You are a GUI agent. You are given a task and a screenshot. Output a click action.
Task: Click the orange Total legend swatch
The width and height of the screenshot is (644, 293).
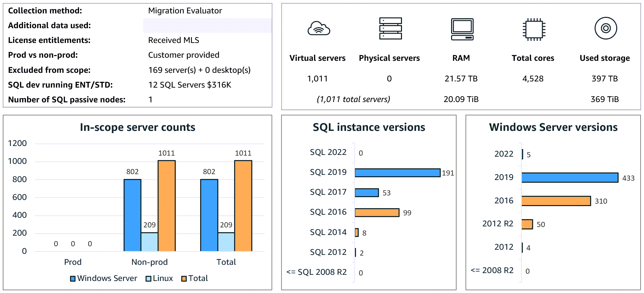tap(184, 279)
